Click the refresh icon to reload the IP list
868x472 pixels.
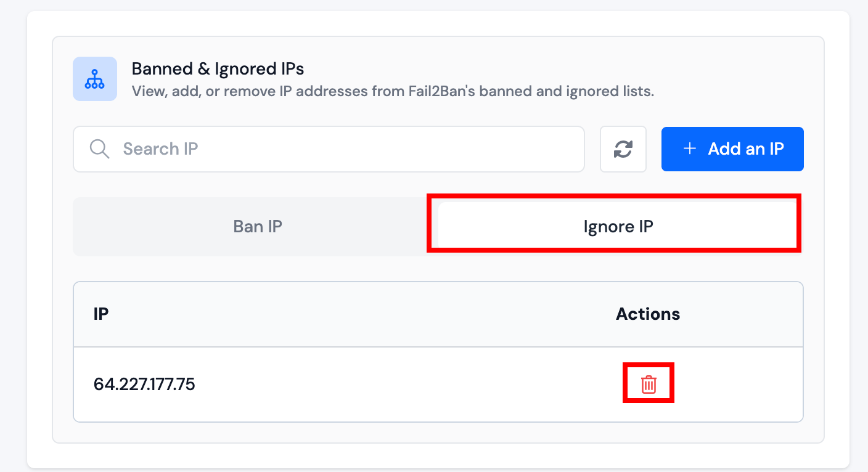[x=623, y=149]
